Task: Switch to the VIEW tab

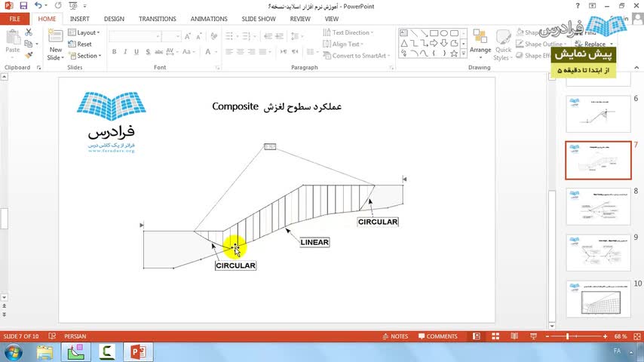Action: click(x=332, y=19)
